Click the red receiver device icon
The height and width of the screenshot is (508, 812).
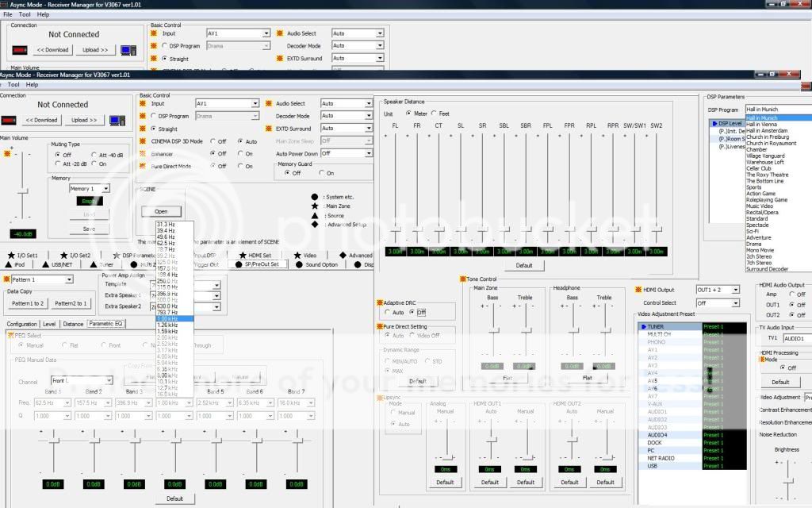coord(8,120)
